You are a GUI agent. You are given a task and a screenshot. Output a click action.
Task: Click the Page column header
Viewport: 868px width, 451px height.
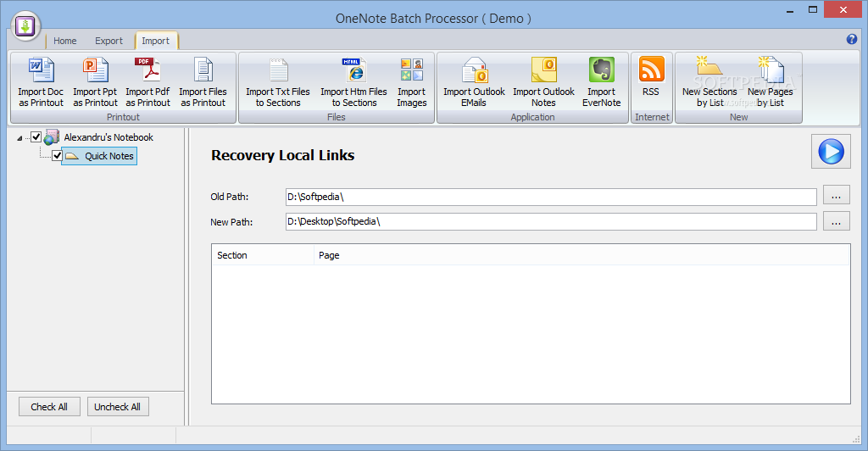(581, 255)
